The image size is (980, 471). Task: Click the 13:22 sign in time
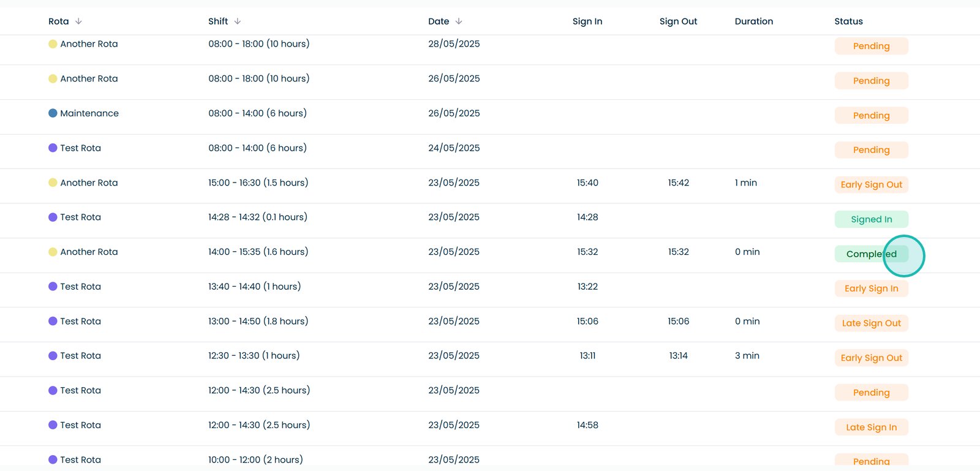point(587,287)
